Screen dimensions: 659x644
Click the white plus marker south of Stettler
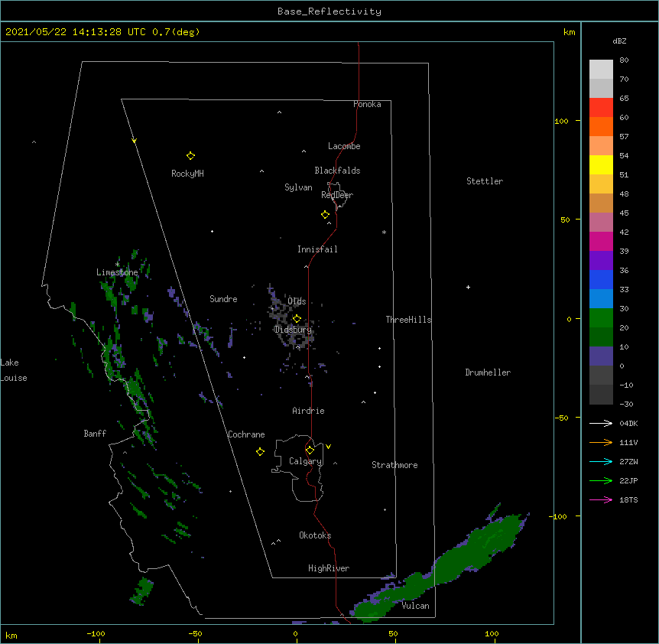tap(468, 287)
